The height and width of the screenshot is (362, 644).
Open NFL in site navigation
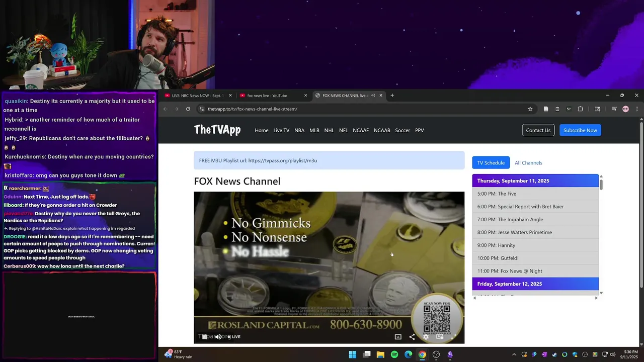pos(343,130)
